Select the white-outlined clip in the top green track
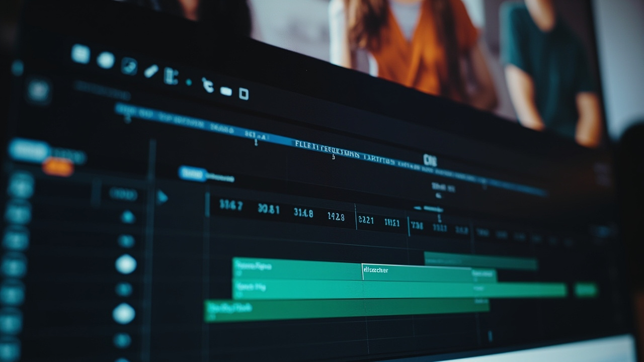This screenshot has height=362, width=644. [417, 273]
